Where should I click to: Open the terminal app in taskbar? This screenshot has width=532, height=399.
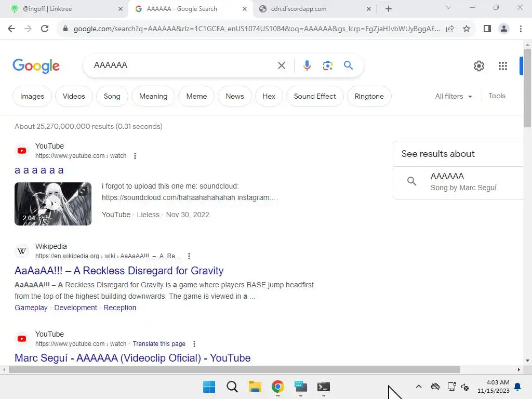(x=323, y=387)
